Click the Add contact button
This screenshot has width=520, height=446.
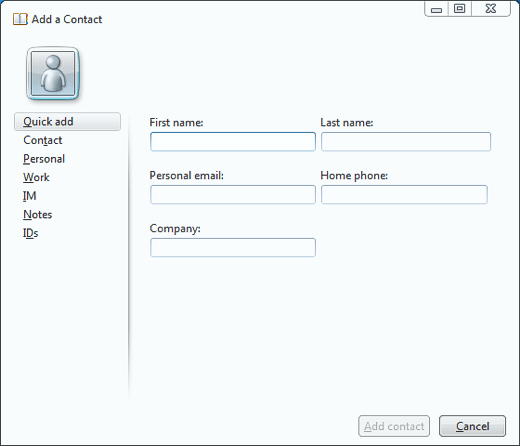coord(394,426)
